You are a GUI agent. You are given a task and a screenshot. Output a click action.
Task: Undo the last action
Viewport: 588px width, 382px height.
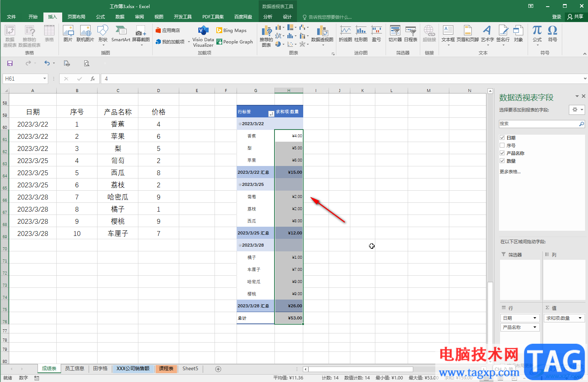click(47, 63)
